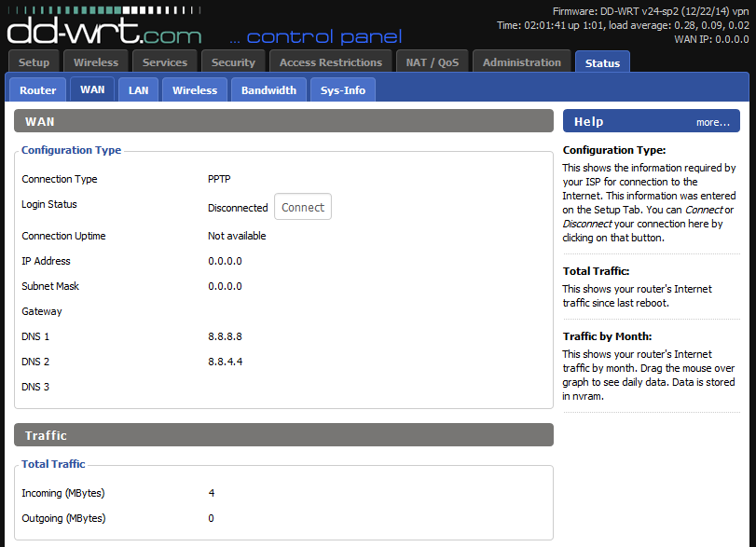Click the Subnet Mask value 0.0.0.0
This screenshot has width=756, height=547.
pyautogui.click(x=225, y=286)
